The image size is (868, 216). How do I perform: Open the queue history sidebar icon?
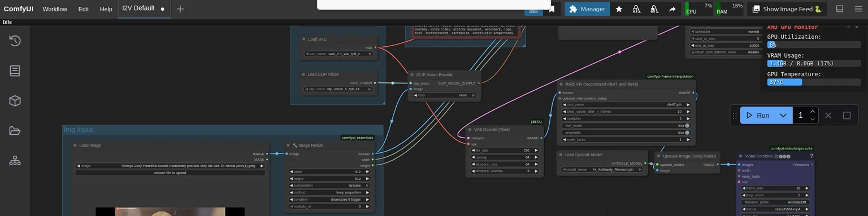pos(15,41)
